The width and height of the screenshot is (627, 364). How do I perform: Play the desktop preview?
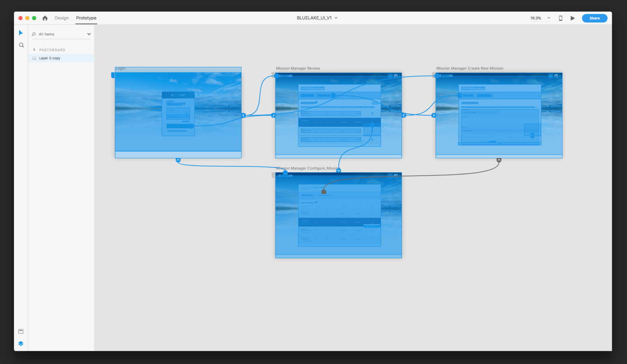[573, 18]
